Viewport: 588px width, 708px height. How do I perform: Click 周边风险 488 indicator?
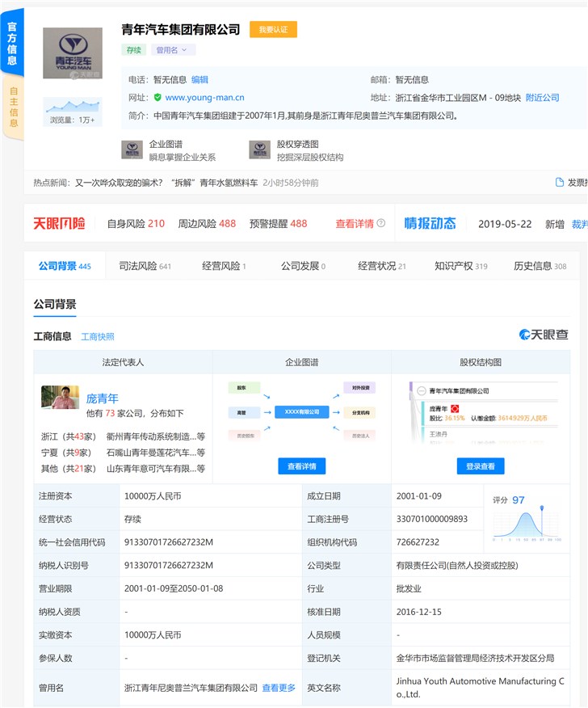click(207, 224)
